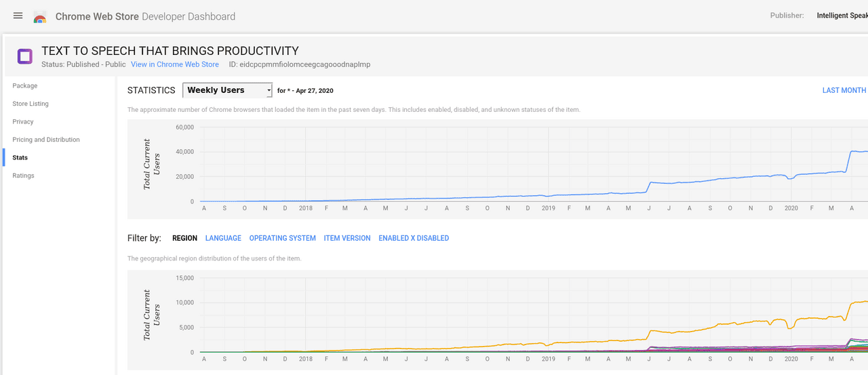Image resolution: width=868 pixels, height=375 pixels.
Task: Open the hamburger navigation menu
Action: point(18,16)
